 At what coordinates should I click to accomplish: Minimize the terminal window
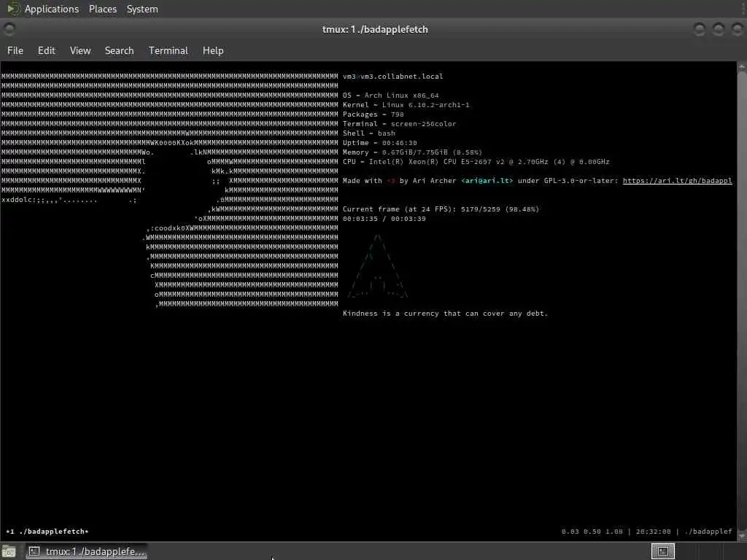700,29
